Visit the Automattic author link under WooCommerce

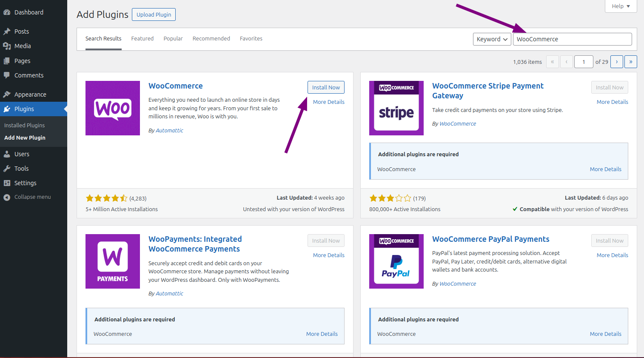169,130
